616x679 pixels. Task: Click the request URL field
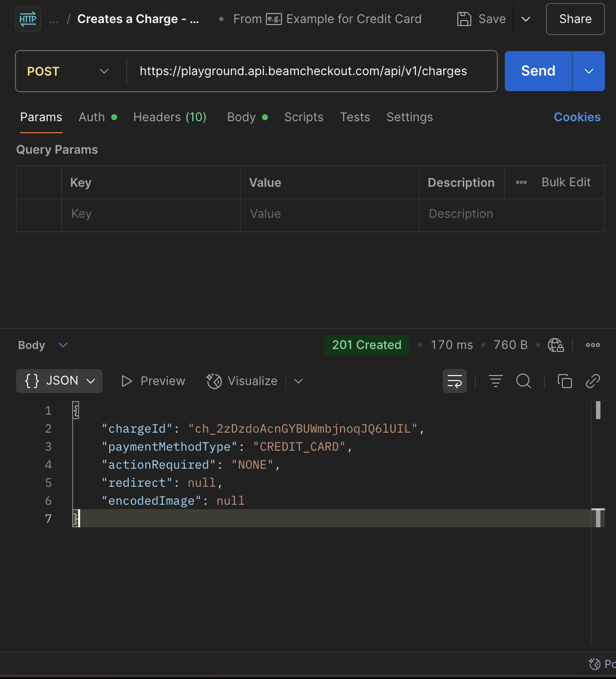(x=312, y=71)
